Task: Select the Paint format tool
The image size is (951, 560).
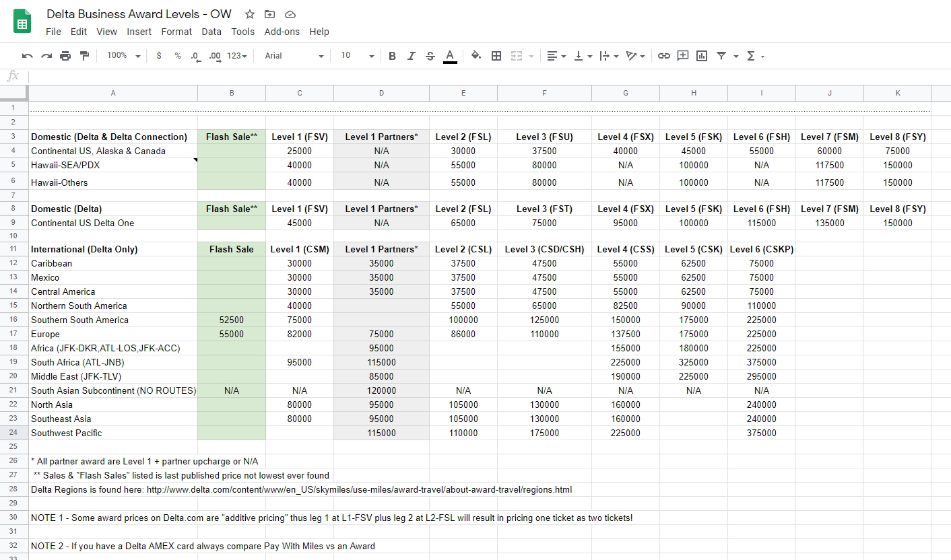Action: click(84, 56)
